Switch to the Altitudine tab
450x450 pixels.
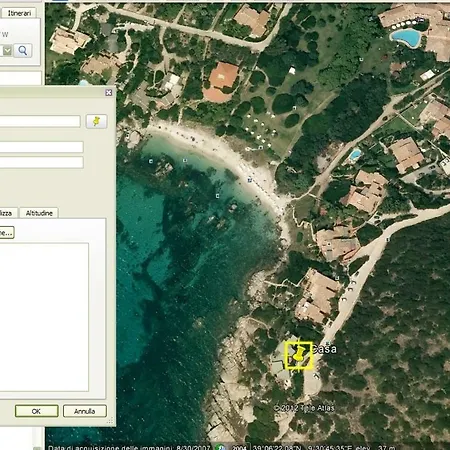[39, 213]
